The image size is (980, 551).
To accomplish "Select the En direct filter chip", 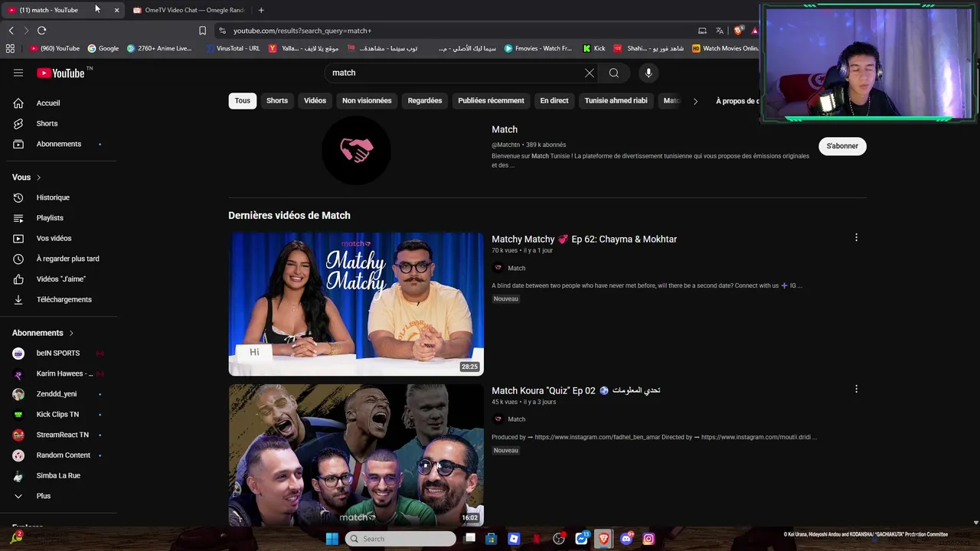I will [x=554, y=101].
